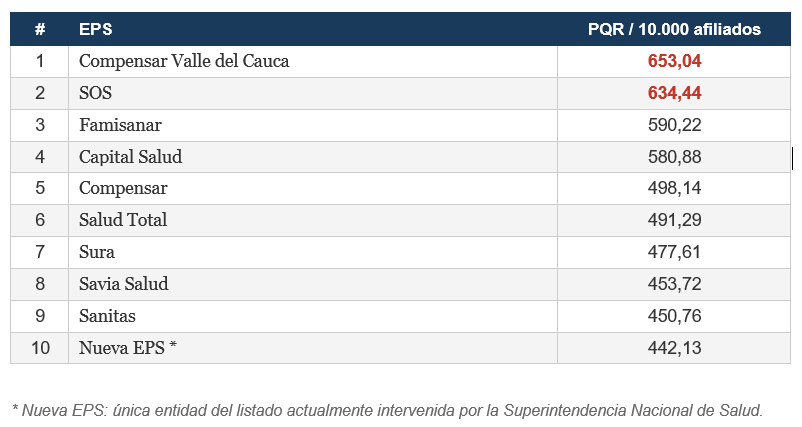Viewport: 802px width, 427px height.
Task: Click the EPS column header
Action: [96, 30]
